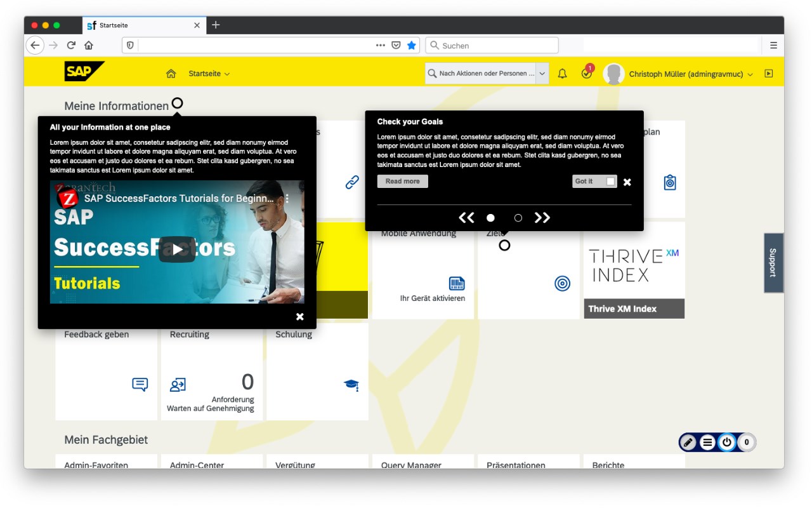The image size is (812, 508).
Task: Close the Startseite browser tab
Action: 197,25
